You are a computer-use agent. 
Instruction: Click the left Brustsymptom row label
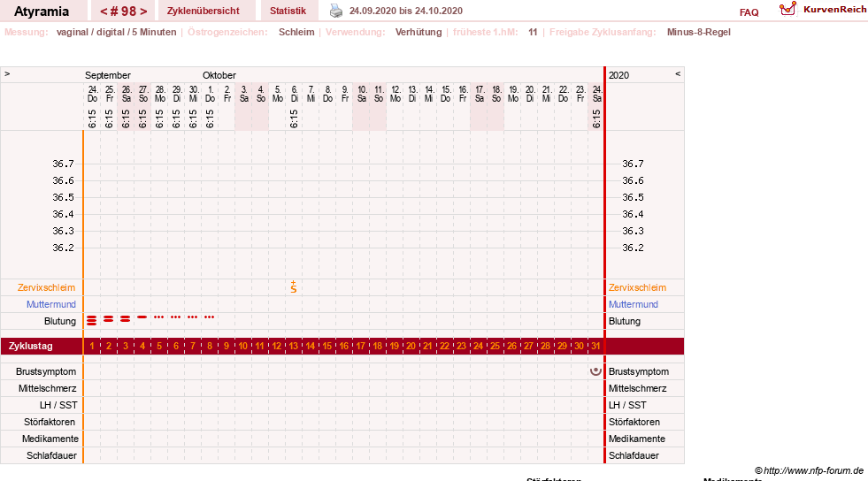click(x=46, y=371)
